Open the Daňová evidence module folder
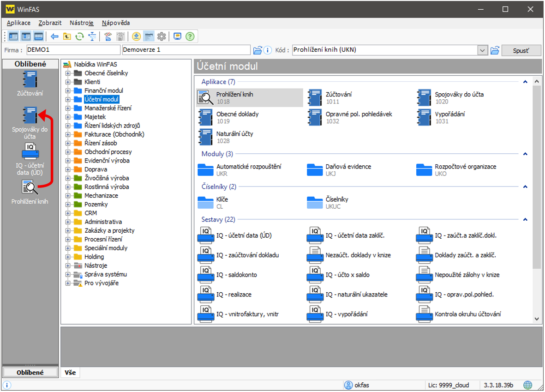The image size is (545, 392). click(315, 170)
